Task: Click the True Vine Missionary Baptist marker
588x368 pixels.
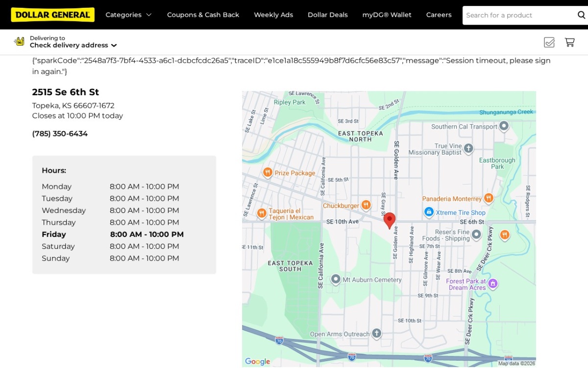Action: pyautogui.click(x=468, y=148)
